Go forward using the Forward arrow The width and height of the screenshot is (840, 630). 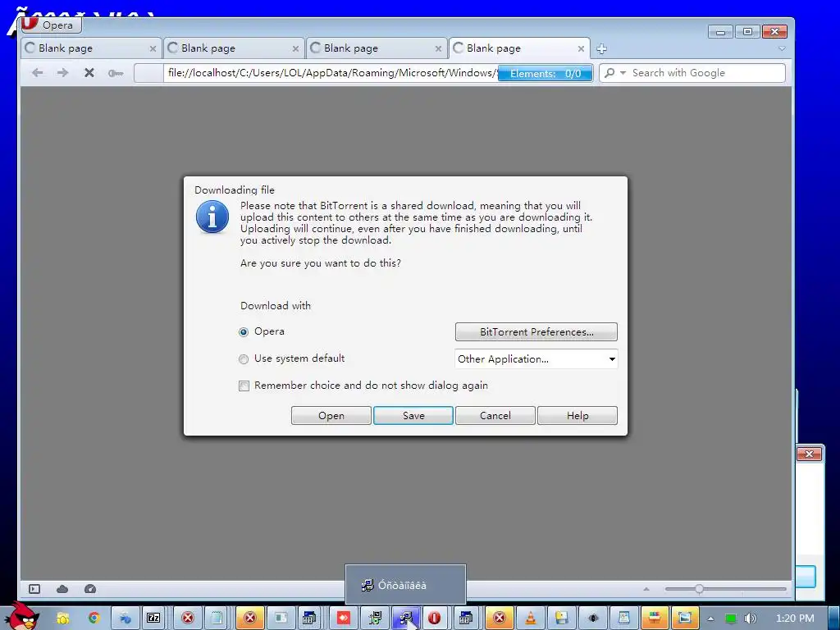[62, 72]
